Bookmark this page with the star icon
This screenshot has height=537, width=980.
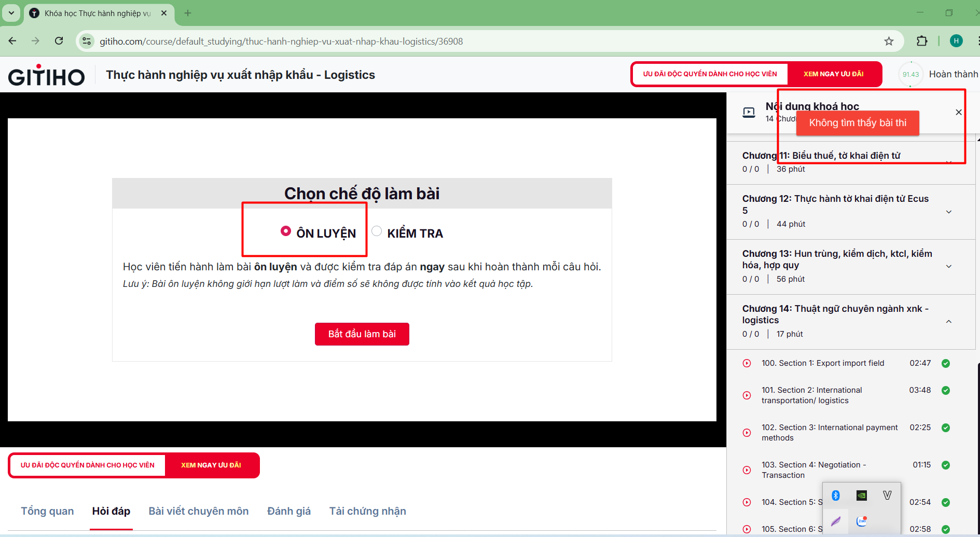point(889,41)
